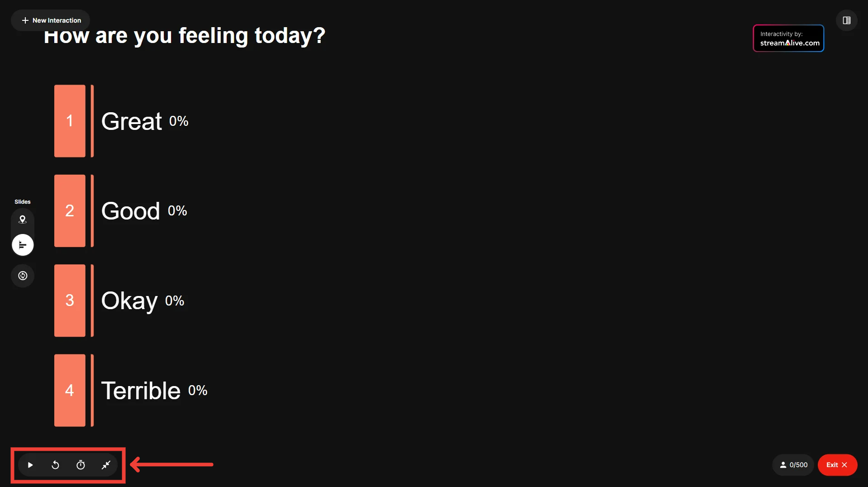Switch to the map interaction slide
Screen dimensions: 868x487
(x=23, y=220)
